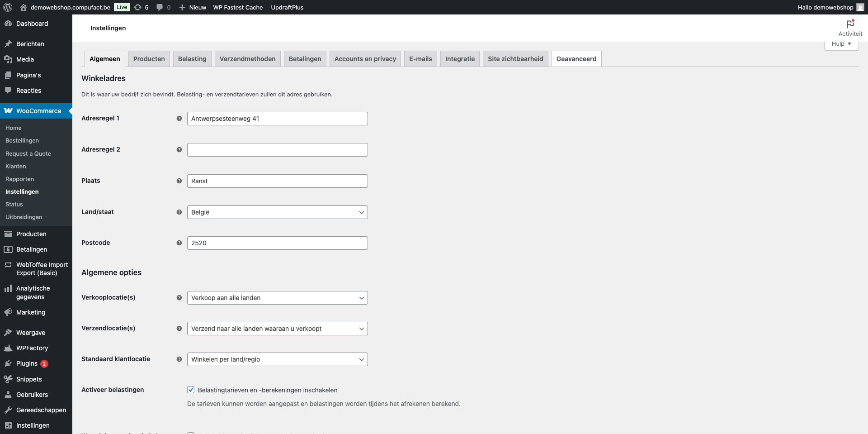The width and height of the screenshot is (868, 434).
Task: Switch to the Integratie tab
Action: tap(460, 59)
